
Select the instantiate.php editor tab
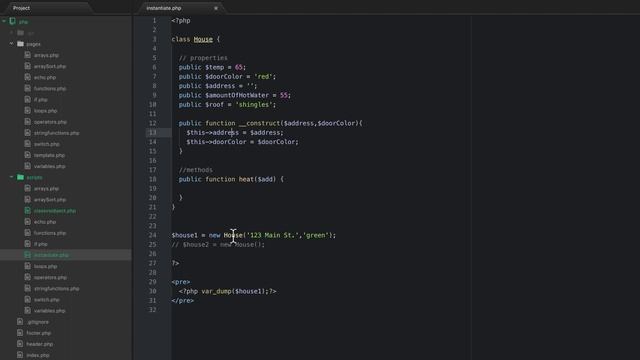click(x=164, y=8)
